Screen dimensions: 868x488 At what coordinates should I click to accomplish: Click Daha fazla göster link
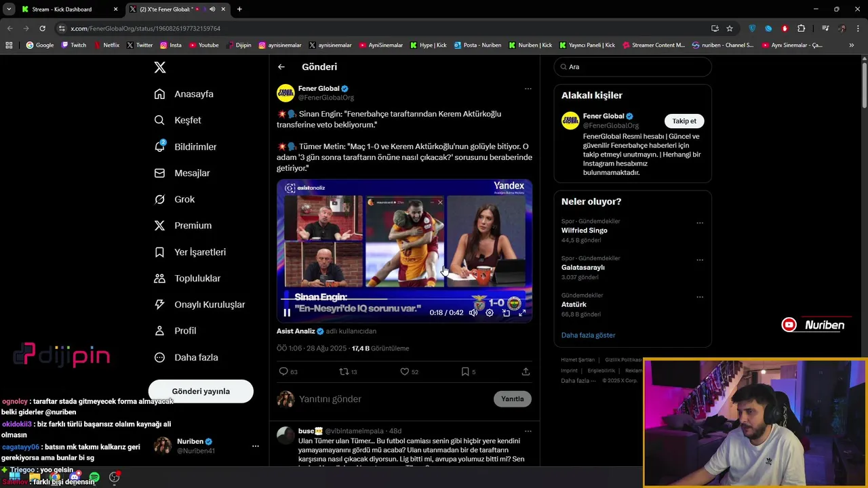click(589, 335)
